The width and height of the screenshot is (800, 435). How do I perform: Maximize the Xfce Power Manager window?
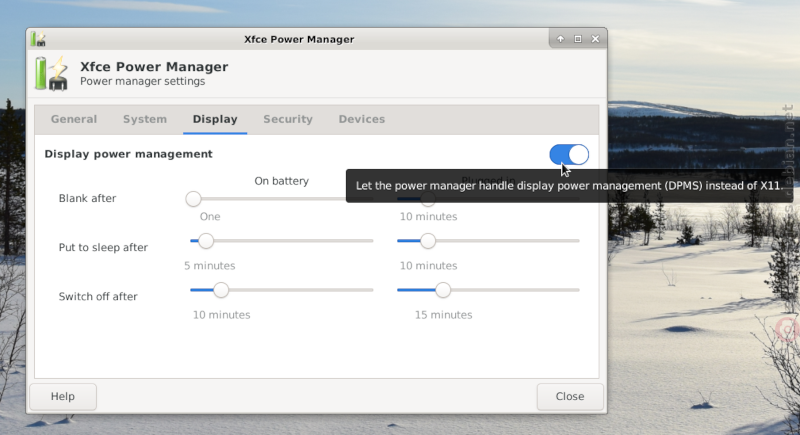click(x=578, y=39)
